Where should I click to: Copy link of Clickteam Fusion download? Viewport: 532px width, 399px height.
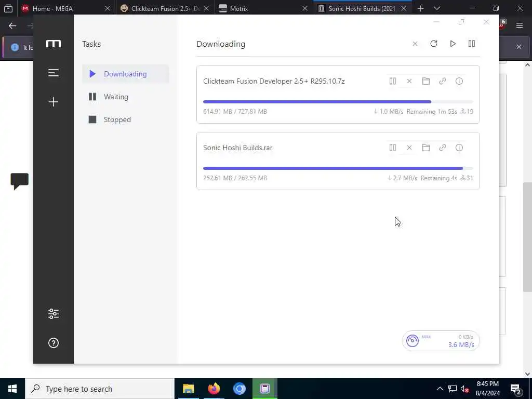coord(443,81)
